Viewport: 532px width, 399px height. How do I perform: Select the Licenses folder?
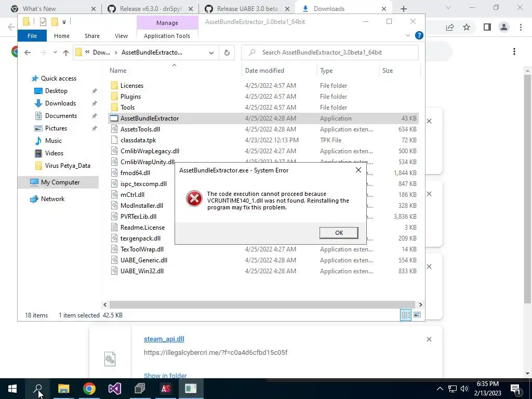pyautogui.click(x=263, y=86)
